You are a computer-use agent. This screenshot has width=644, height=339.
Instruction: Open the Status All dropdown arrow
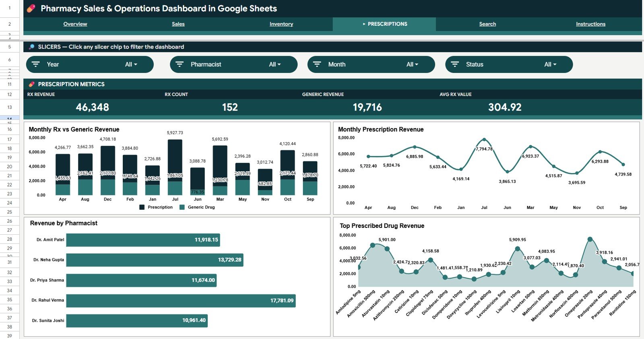(555, 64)
